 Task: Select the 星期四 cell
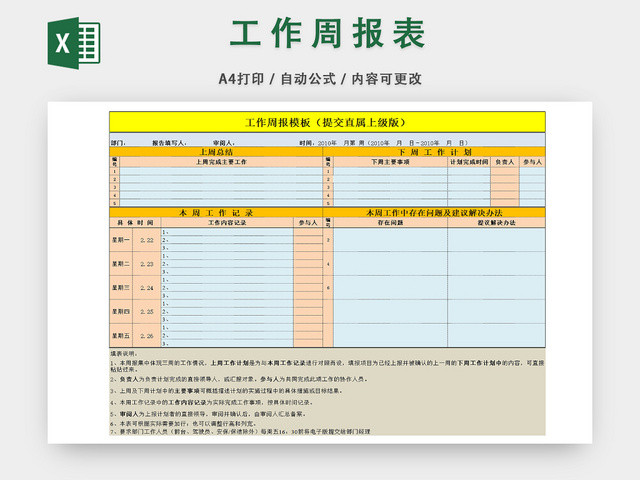coord(121,311)
